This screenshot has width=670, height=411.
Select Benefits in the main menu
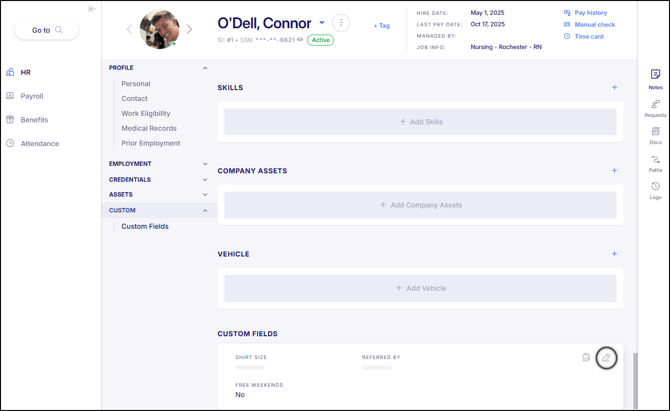[x=34, y=120]
